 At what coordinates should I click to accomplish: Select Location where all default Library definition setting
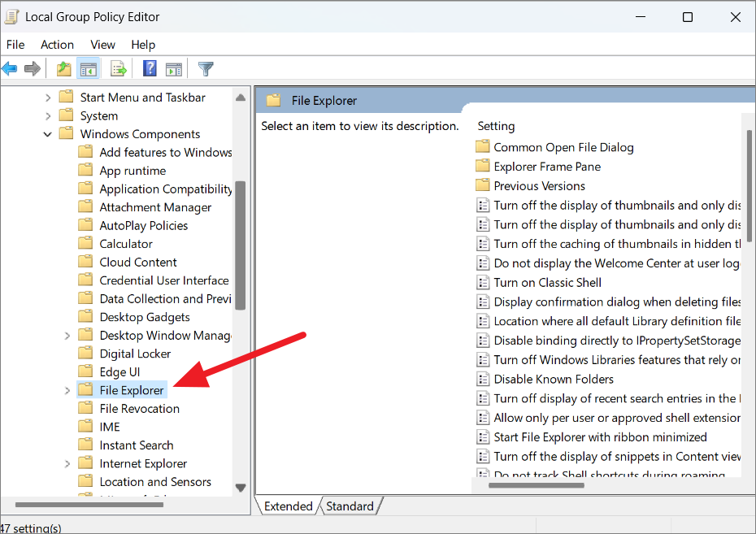point(617,321)
